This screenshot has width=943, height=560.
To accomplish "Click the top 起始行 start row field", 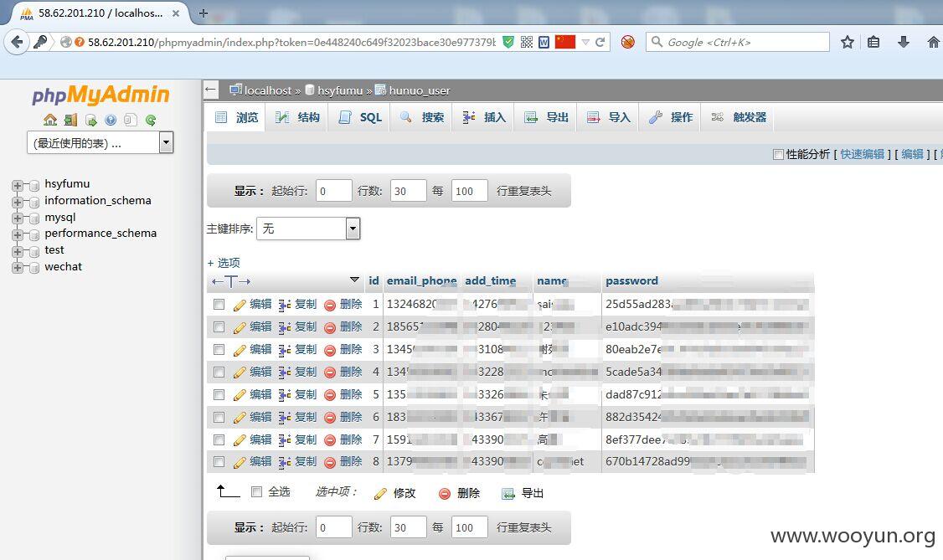I will [x=334, y=191].
